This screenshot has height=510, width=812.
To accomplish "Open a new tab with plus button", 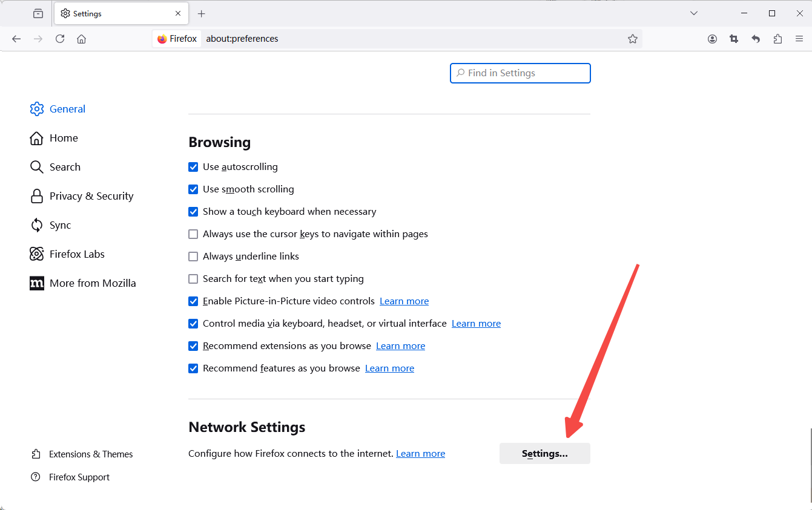I will click(x=202, y=13).
